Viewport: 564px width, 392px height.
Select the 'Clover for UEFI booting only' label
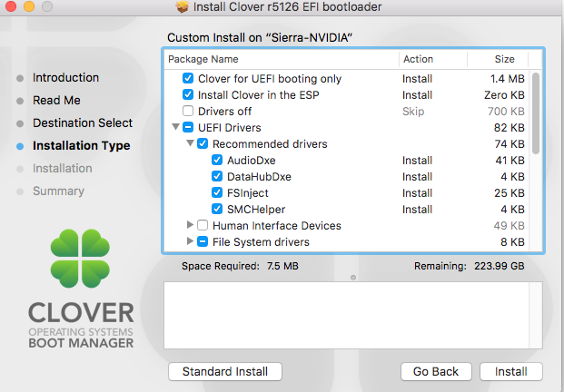(x=270, y=78)
